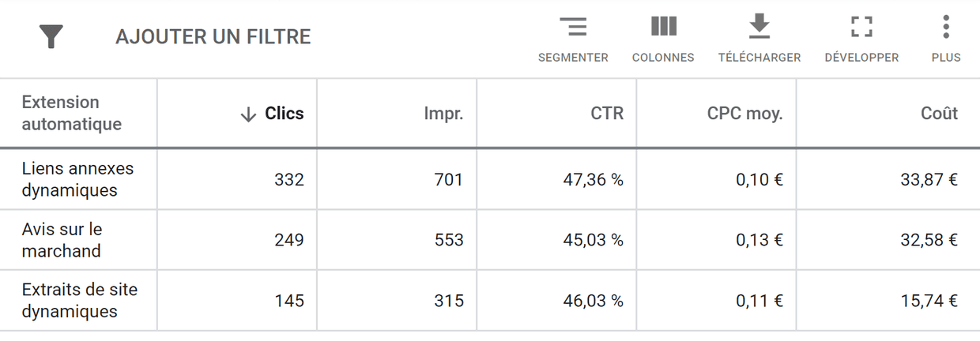Expand table with Développer icon
980x341 pixels.
[x=861, y=28]
